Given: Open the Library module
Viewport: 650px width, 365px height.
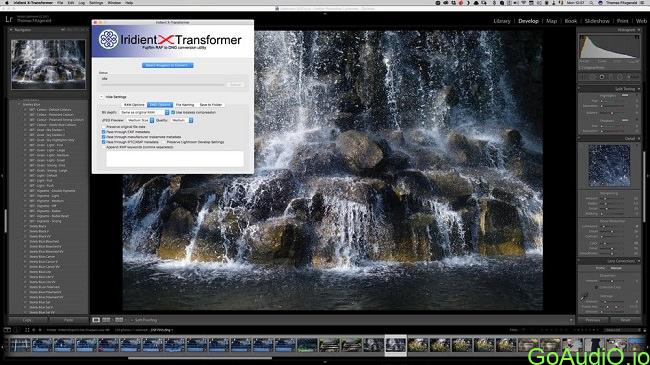Looking at the screenshot, I should coord(502,21).
